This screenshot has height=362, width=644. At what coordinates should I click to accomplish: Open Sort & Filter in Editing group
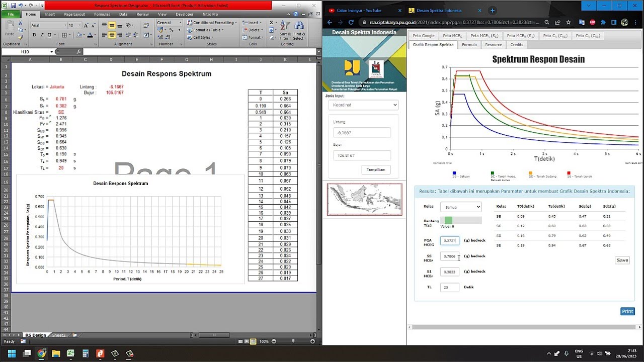(285, 31)
